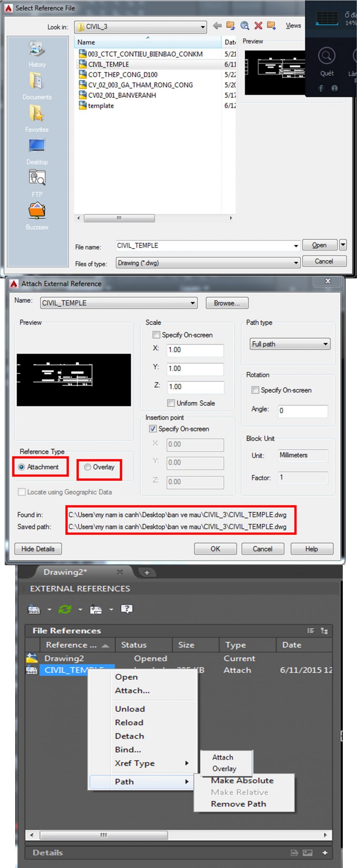
Task: Click the Back arrow next to Look in
Action: coord(217,26)
